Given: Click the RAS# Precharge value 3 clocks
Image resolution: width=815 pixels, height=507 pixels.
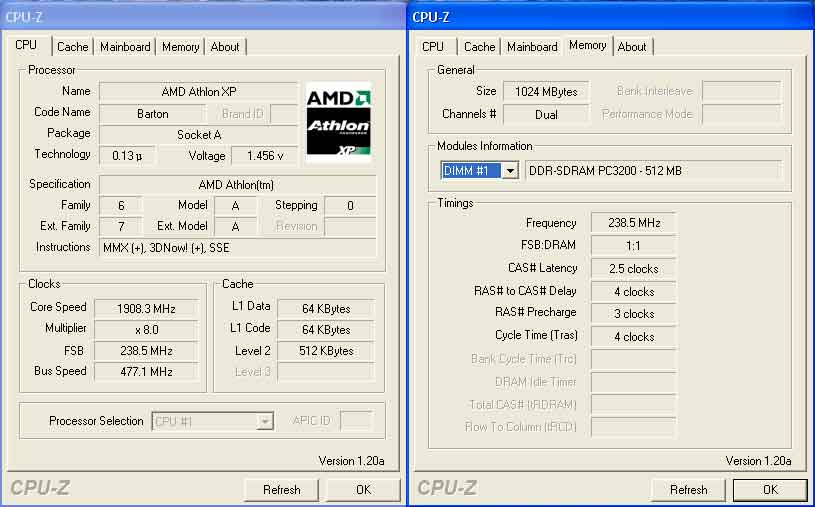Looking at the screenshot, I should pos(634,314).
